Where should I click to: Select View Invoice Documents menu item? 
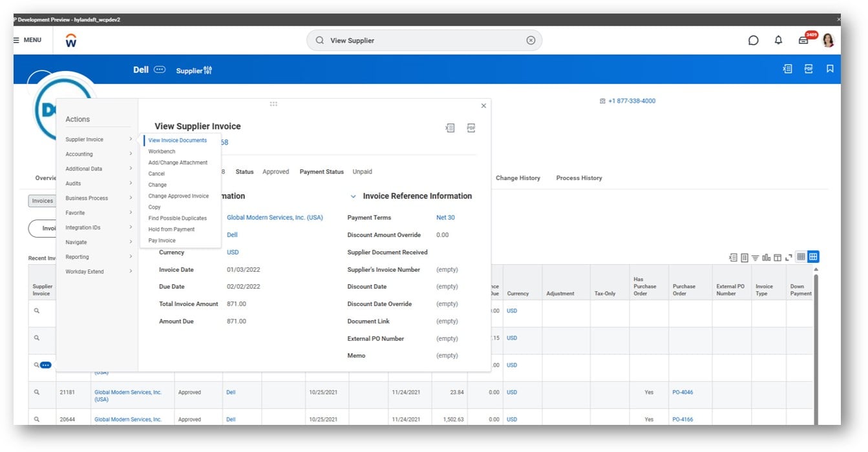(x=178, y=140)
